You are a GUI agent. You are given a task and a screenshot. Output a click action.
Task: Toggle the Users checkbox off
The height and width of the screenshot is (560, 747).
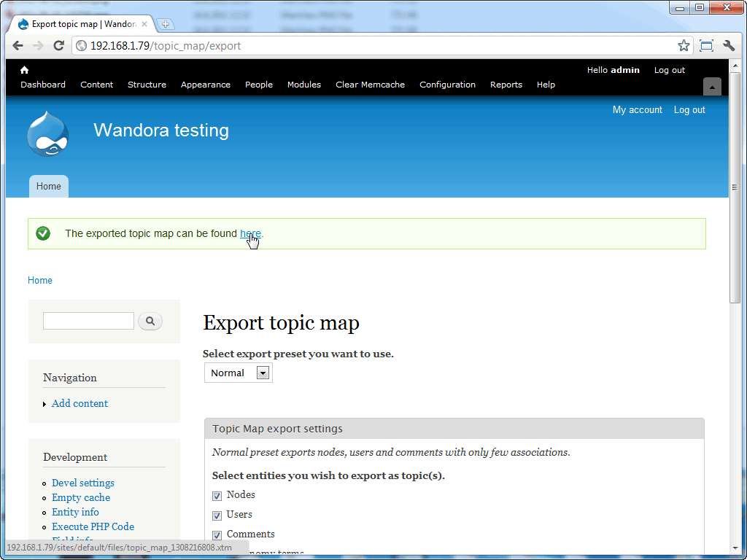coord(217,515)
